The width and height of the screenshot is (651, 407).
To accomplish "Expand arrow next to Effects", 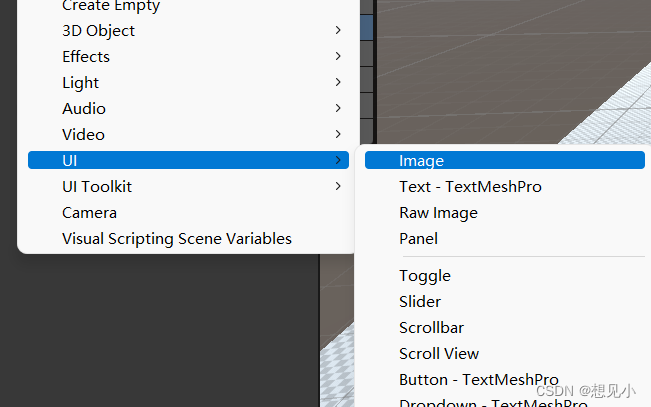I will 338,56.
